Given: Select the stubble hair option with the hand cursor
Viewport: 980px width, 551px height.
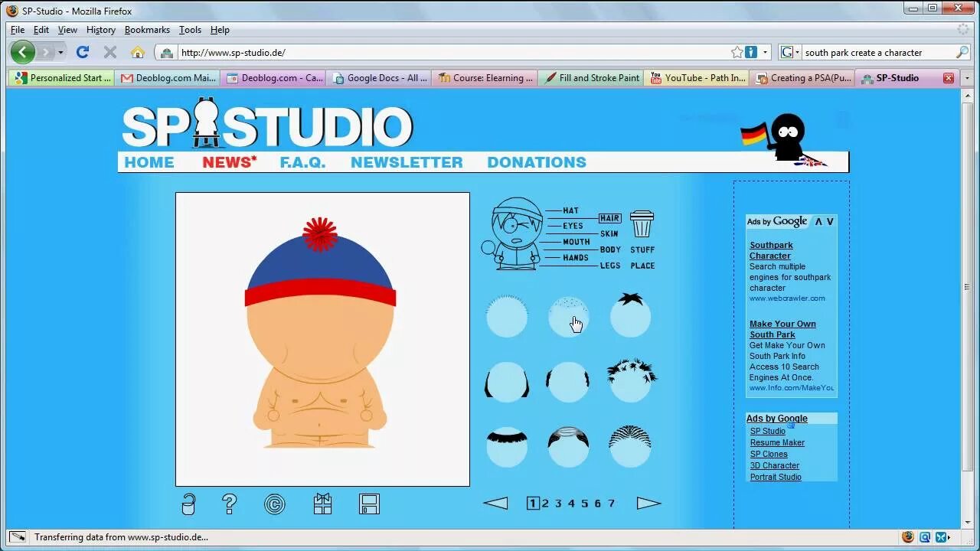Looking at the screenshot, I should (x=569, y=317).
